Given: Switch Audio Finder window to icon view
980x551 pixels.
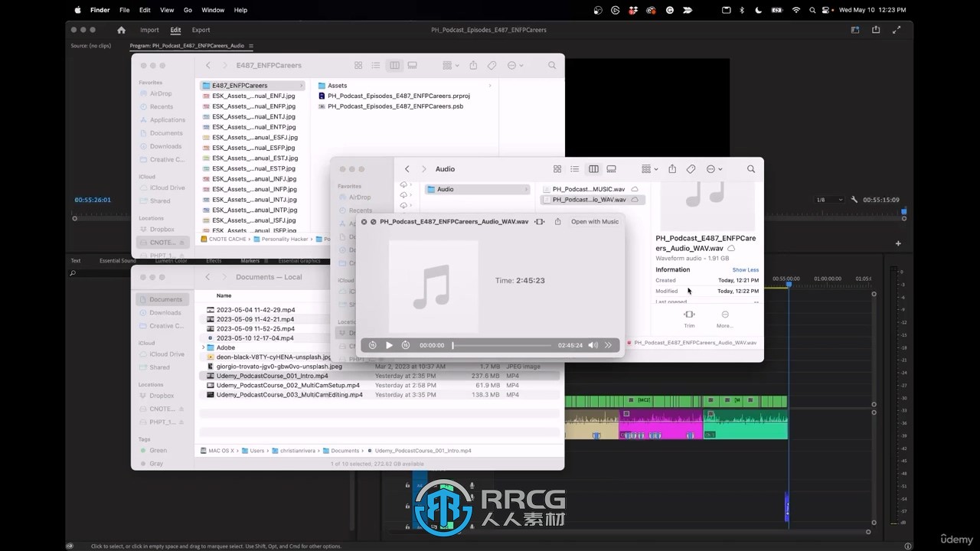Looking at the screenshot, I should (x=557, y=169).
